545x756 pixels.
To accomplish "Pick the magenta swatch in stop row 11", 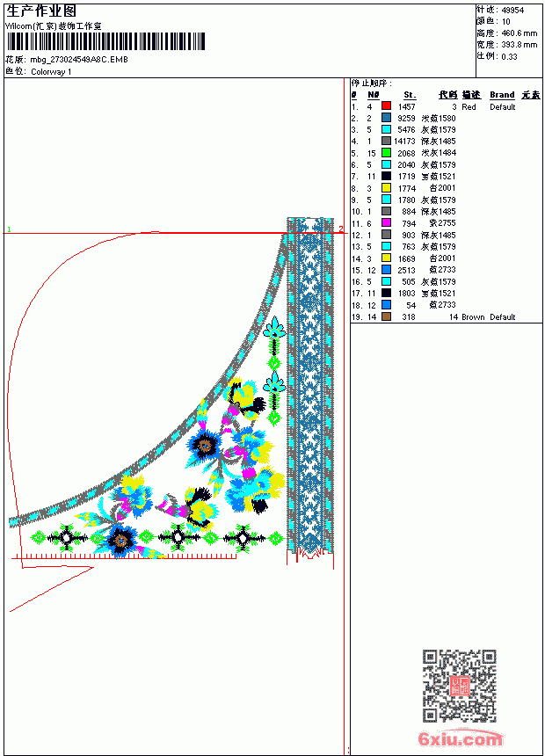I will coord(386,222).
